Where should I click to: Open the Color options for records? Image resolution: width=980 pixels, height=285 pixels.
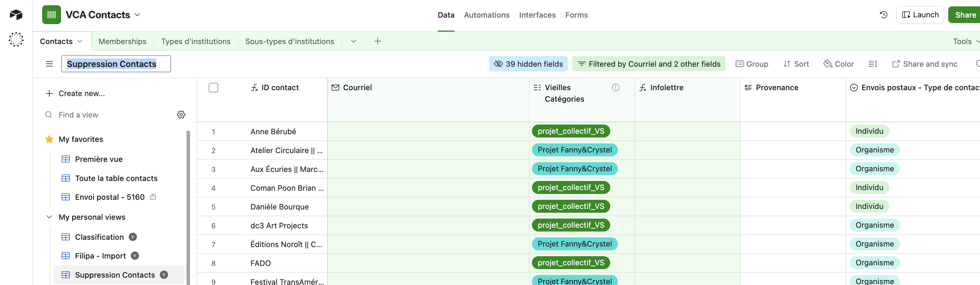click(x=838, y=64)
